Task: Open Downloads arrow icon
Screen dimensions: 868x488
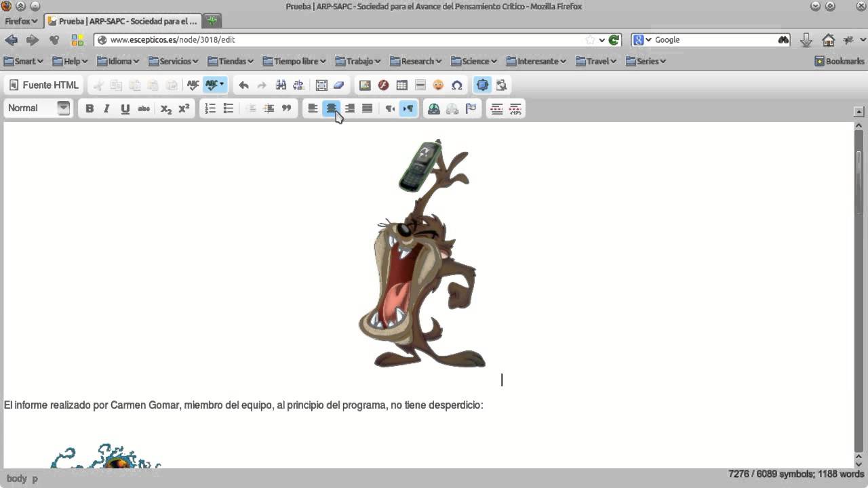Action: coord(806,40)
